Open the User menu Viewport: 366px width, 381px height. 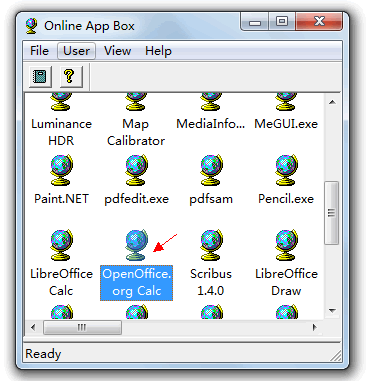click(x=76, y=51)
